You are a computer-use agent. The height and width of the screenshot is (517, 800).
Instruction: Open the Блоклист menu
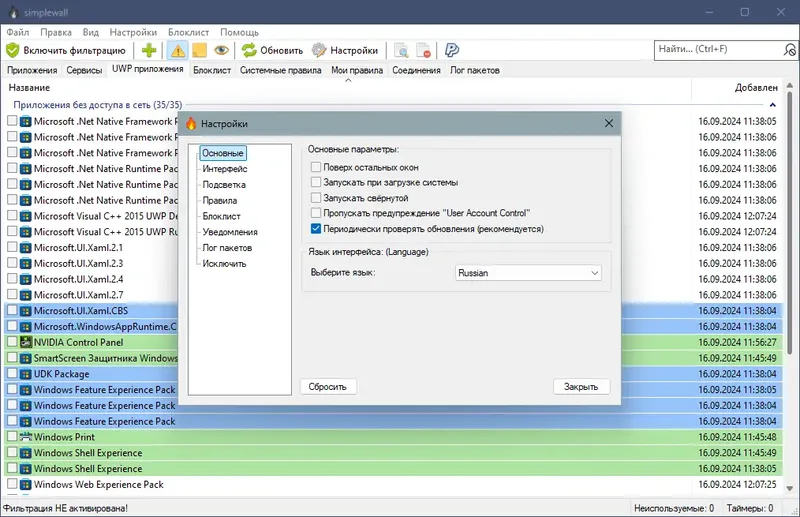[188, 32]
